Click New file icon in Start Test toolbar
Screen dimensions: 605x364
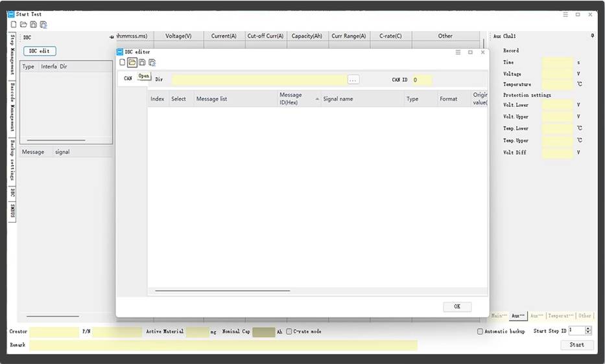tap(14, 25)
